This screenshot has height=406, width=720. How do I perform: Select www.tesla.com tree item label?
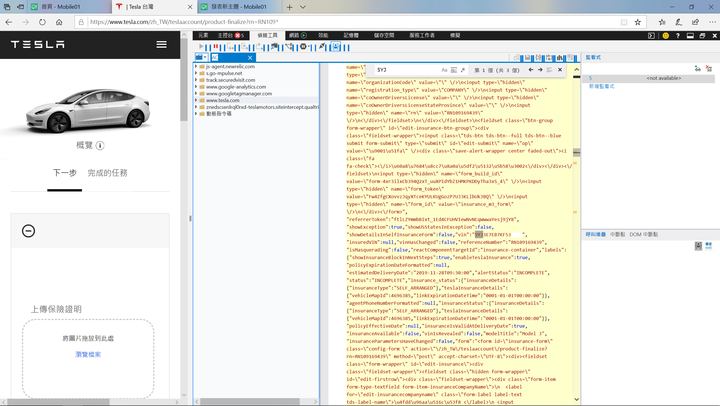223,100
